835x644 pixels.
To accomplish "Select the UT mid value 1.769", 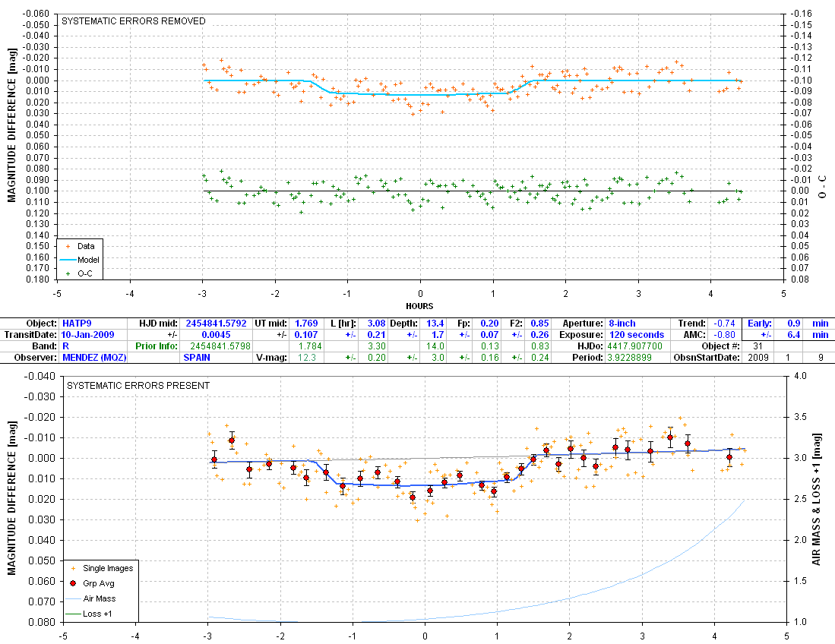I will [x=306, y=324].
